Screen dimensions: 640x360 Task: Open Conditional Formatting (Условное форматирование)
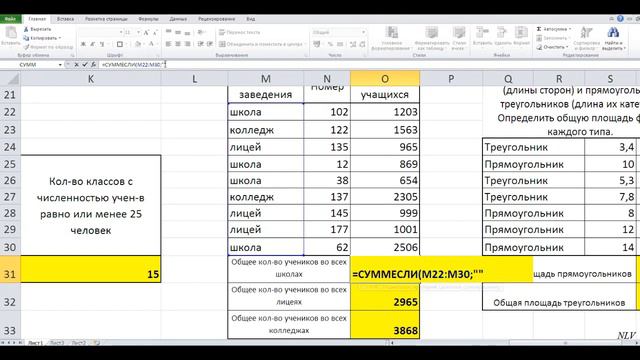[x=392, y=39]
